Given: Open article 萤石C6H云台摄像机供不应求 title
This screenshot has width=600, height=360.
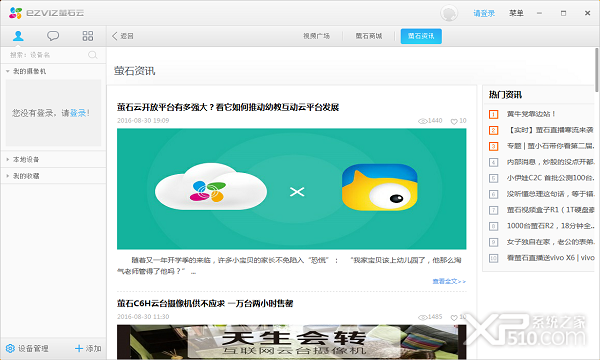Looking at the screenshot, I should pos(205,303).
